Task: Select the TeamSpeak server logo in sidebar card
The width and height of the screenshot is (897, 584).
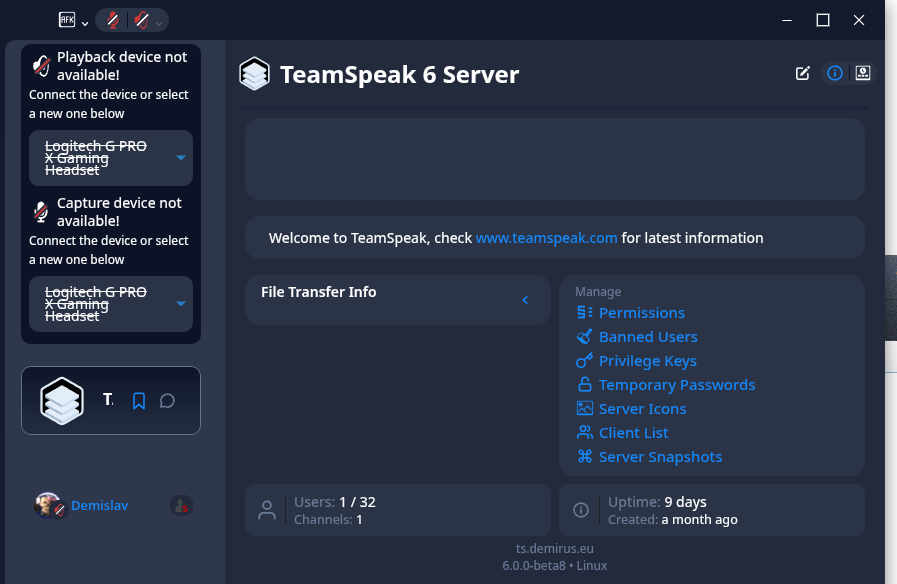Action: [62, 400]
